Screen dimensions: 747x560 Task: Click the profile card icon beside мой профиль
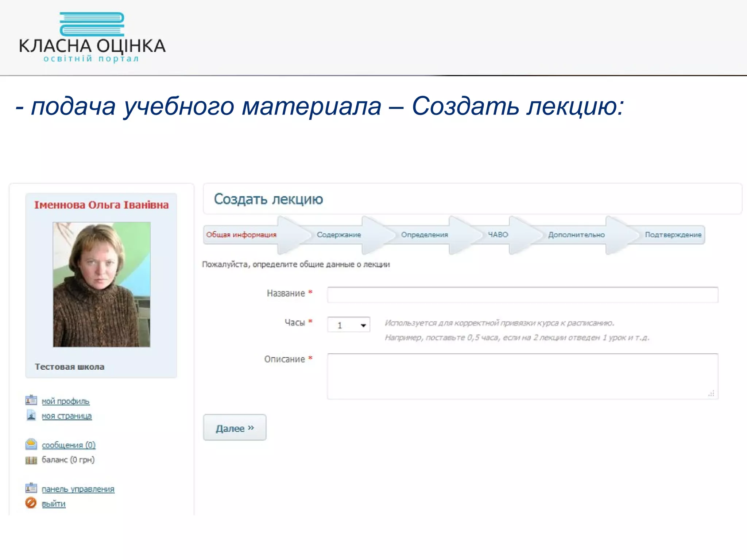[x=31, y=400]
